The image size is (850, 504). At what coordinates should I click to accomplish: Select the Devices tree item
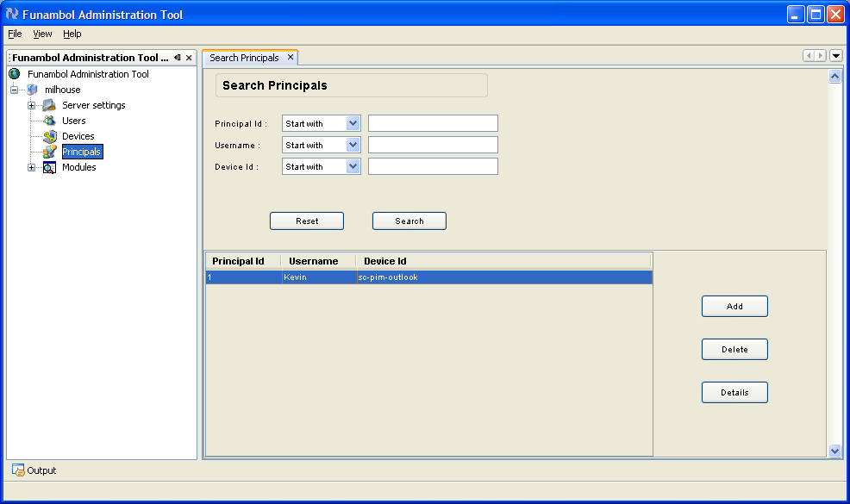(78, 137)
